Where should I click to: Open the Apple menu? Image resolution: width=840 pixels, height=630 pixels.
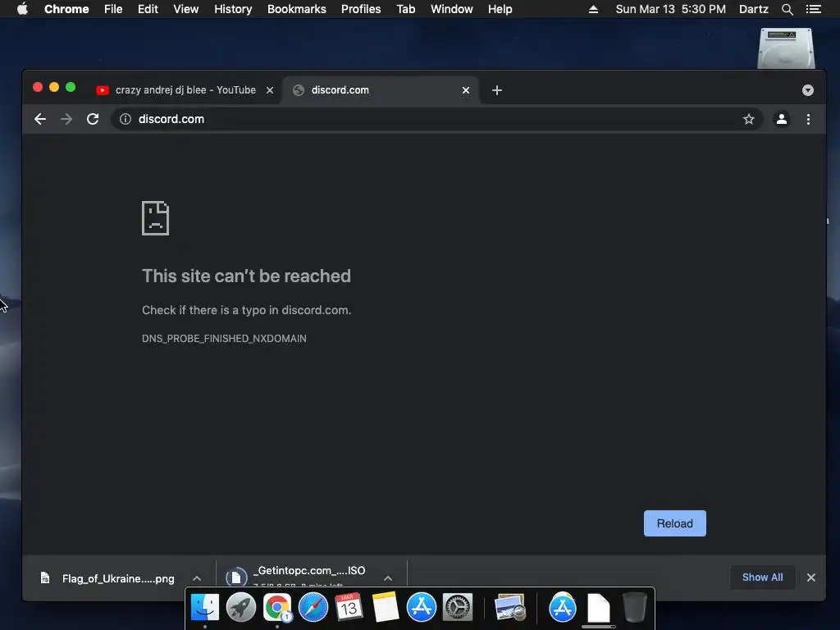tap(22, 9)
